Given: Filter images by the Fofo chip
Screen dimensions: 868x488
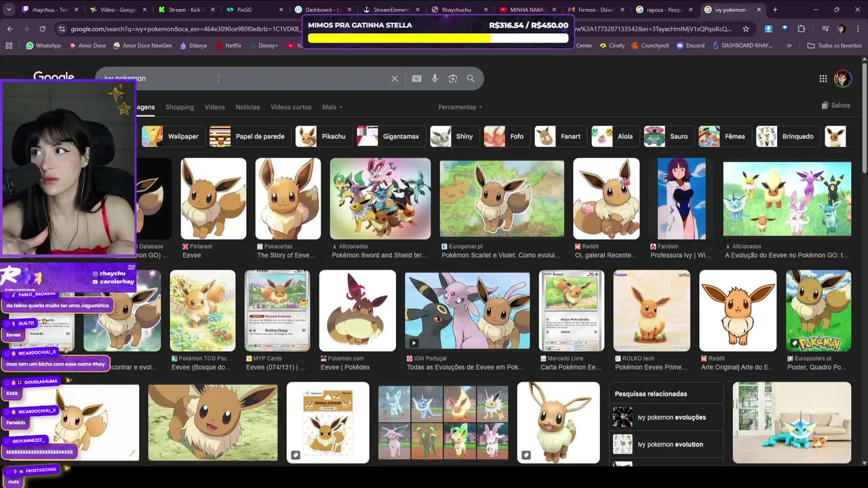Looking at the screenshot, I should point(506,136).
